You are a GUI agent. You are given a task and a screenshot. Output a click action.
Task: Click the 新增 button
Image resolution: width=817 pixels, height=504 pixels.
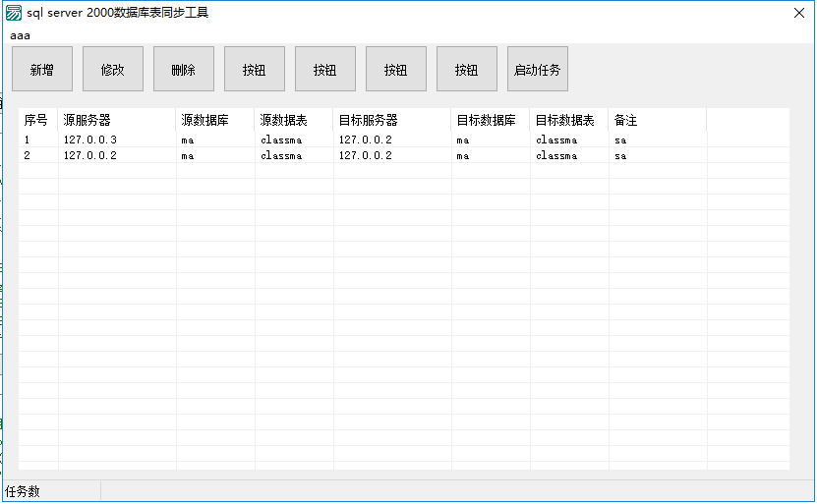click(42, 69)
